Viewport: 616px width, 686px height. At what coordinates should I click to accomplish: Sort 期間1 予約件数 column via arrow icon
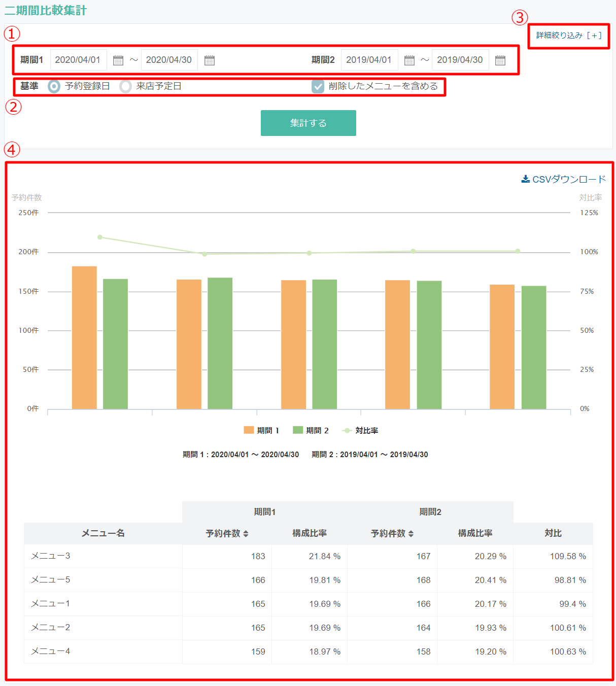(246, 534)
